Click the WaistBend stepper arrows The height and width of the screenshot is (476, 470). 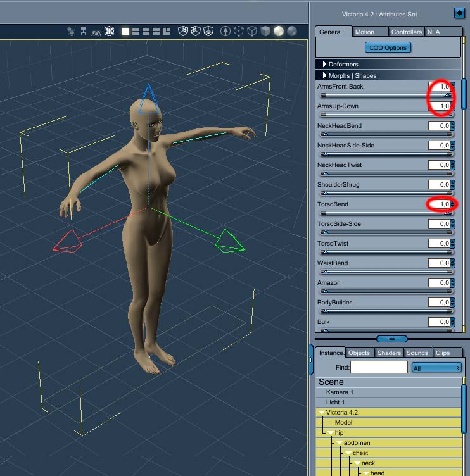point(453,263)
